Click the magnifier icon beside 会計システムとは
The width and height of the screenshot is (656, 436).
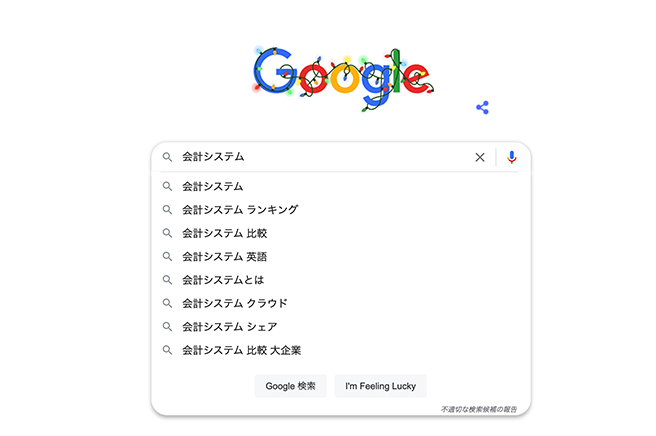[x=168, y=280]
